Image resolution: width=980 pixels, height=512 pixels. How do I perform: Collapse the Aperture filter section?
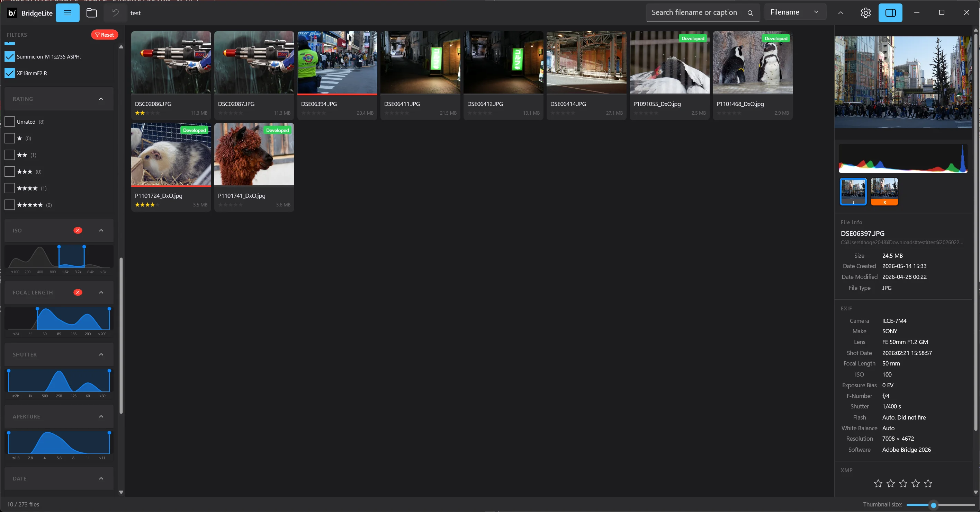(x=101, y=416)
